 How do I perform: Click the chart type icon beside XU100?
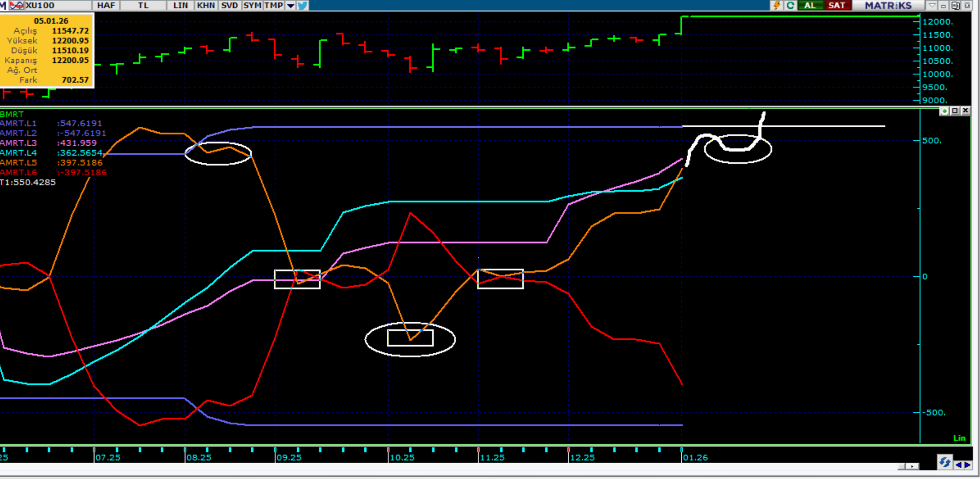coord(16,5)
